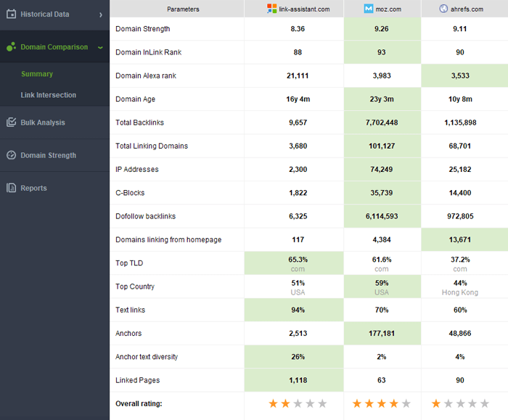The image size is (508, 420).
Task: Click the Parameters column header
Action: point(177,9)
